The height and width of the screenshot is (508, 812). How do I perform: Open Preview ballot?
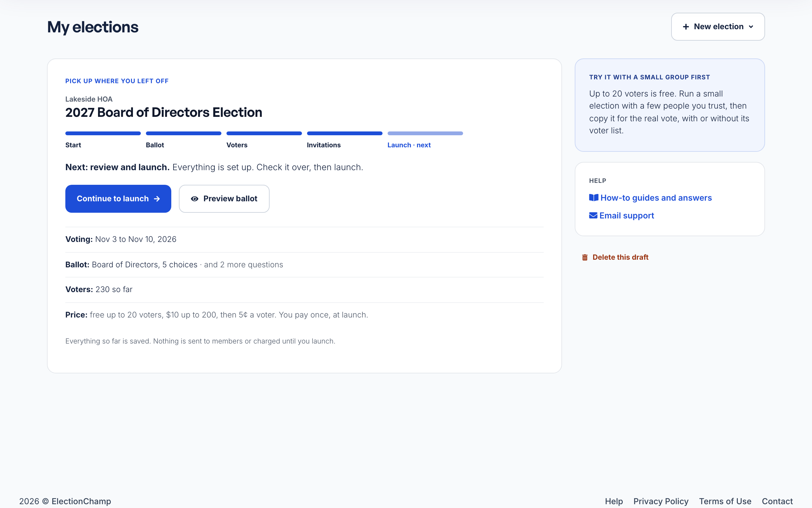coord(224,198)
